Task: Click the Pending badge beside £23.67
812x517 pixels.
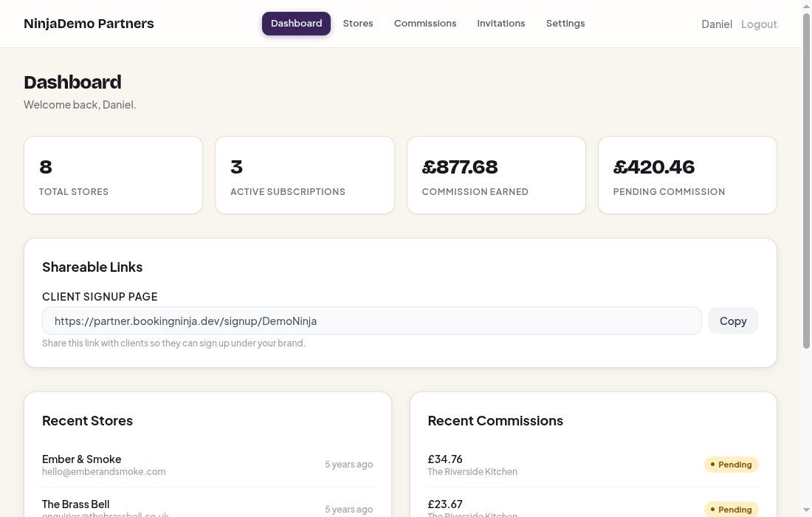Action: [x=732, y=509]
